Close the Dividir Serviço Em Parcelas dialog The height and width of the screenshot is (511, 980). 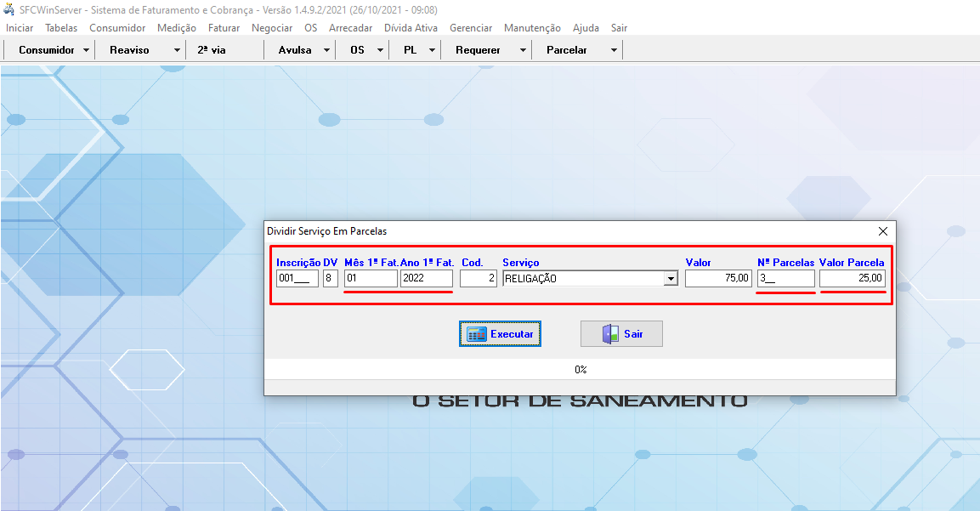[882, 231]
